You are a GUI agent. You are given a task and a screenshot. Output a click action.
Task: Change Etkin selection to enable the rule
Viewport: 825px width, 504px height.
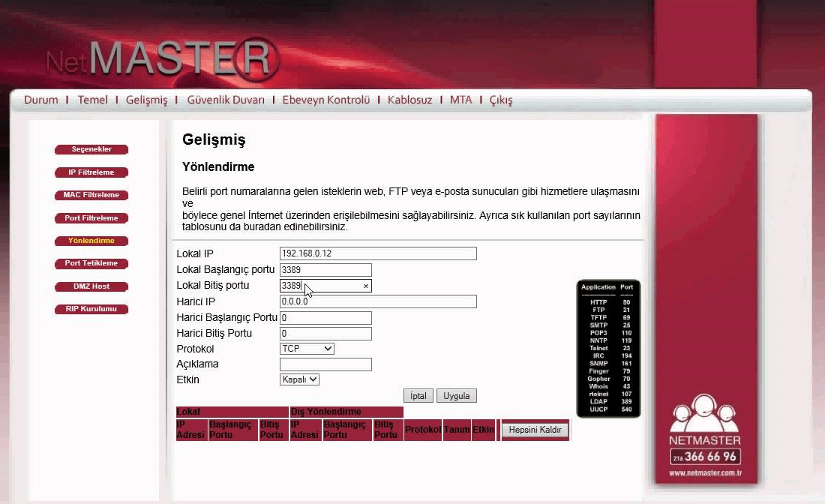(298, 379)
